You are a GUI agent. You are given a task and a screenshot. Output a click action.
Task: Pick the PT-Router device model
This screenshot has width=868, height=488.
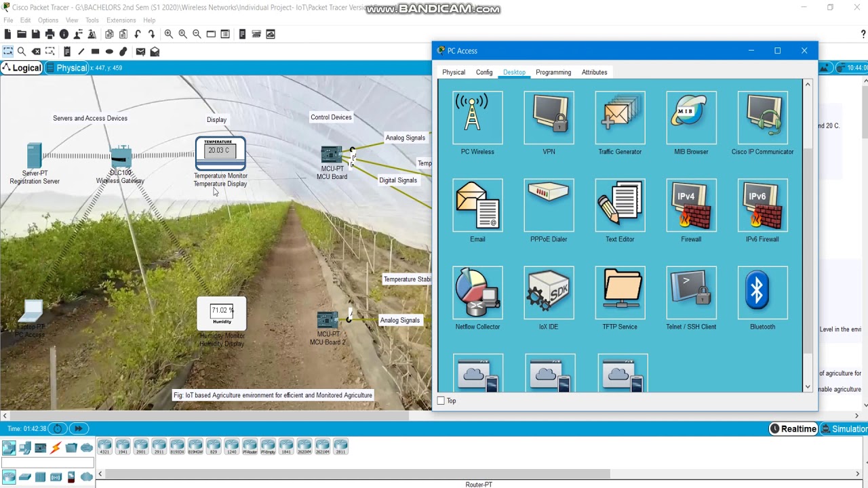(x=250, y=447)
